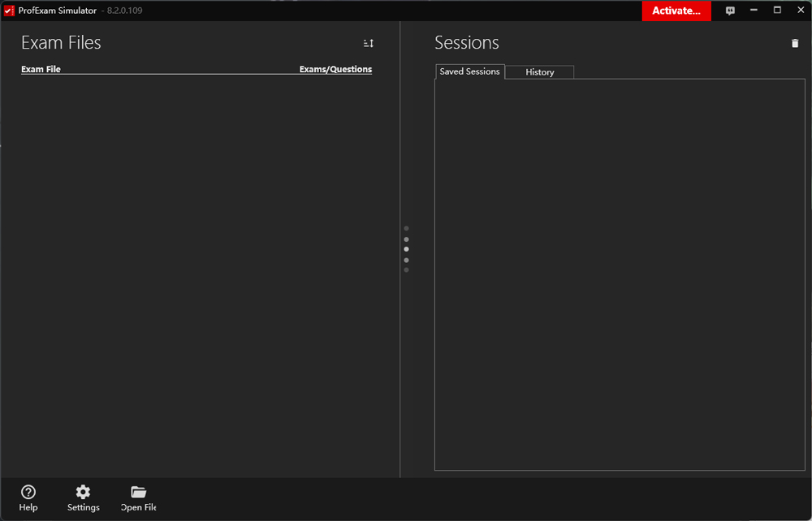
Task: Sort by the Exams/Questions column header
Action: [x=335, y=69]
